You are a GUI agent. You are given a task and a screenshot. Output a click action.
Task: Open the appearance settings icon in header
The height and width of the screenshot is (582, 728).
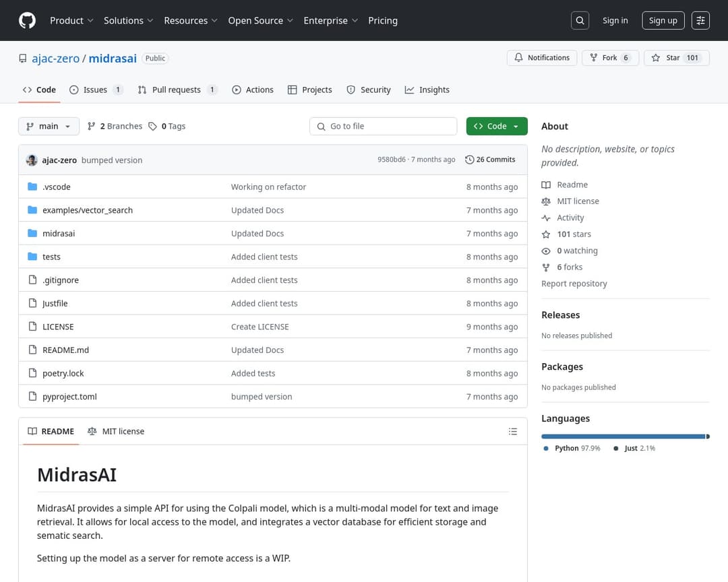click(x=700, y=20)
